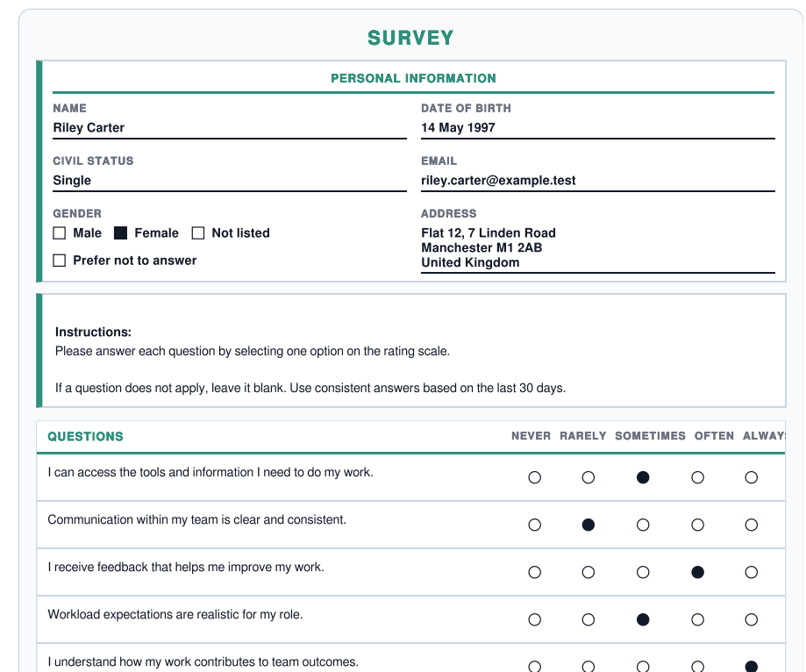Select Often for clear team communication
806x672 pixels.
[x=698, y=525]
